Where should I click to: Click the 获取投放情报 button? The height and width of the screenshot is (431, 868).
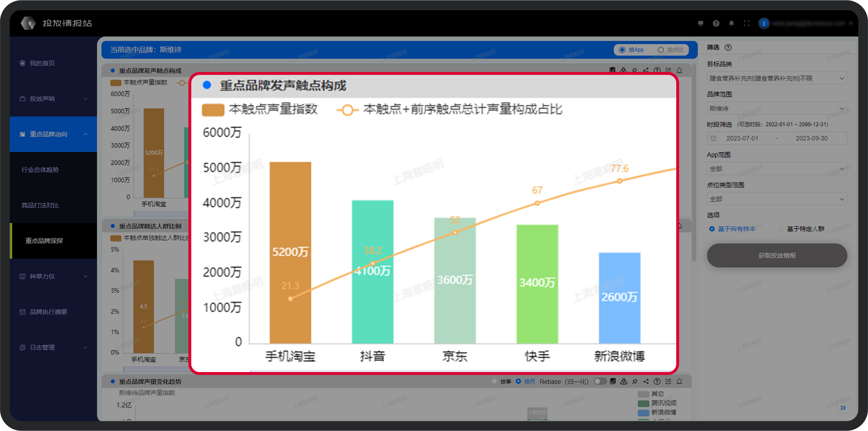tap(777, 255)
